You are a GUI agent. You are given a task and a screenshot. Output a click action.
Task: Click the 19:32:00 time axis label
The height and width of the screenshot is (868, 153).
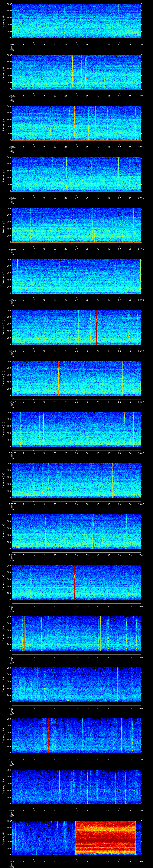(12, 861)
